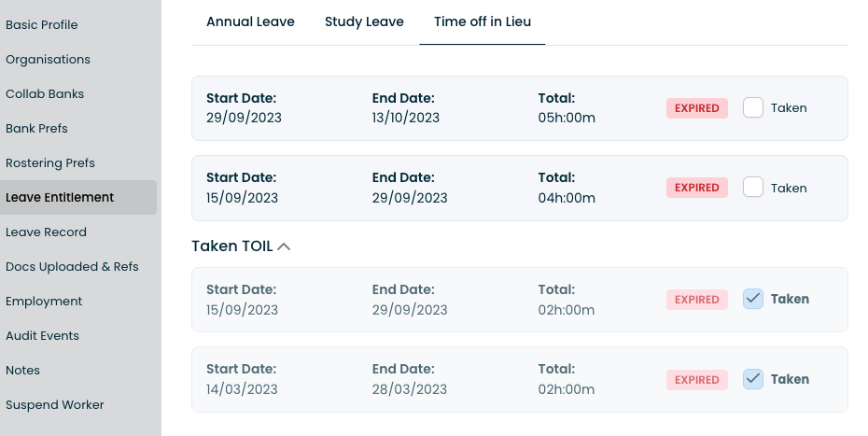This screenshot has height=436, width=868.
Task: Collapse the Taken TOIL section chevron
Action: click(x=284, y=246)
